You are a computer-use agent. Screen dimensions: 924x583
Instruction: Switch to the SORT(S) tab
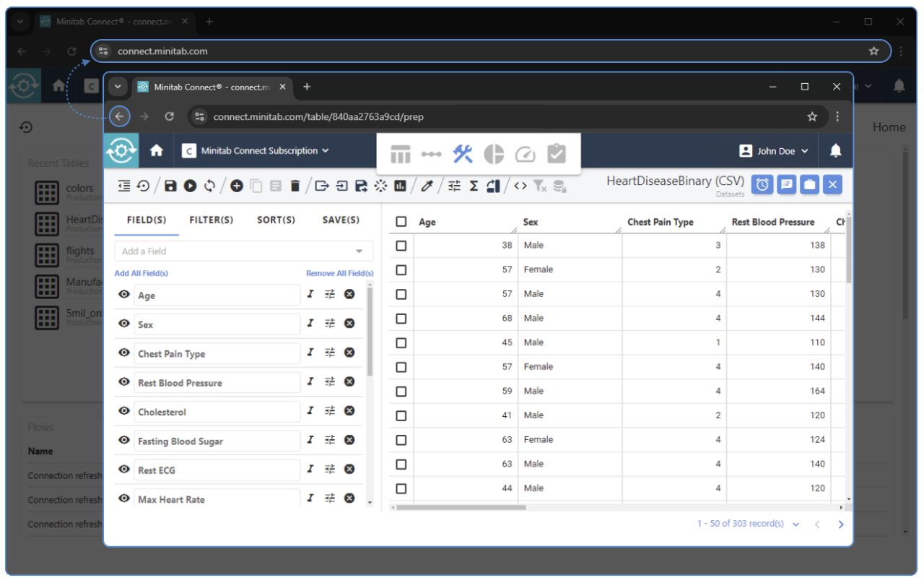tap(276, 220)
